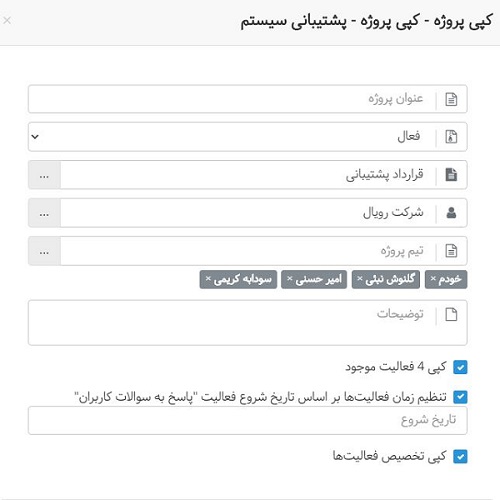The image size is (500, 500).
Task: Uncheck کپی تخصیص فعالیت‌ها checkbox
Action: pos(460,456)
